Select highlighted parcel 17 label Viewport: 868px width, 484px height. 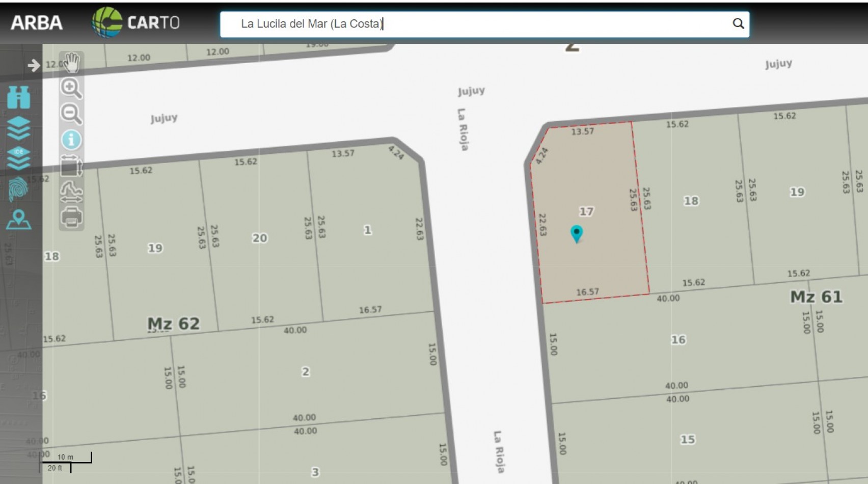pos(586,211)
